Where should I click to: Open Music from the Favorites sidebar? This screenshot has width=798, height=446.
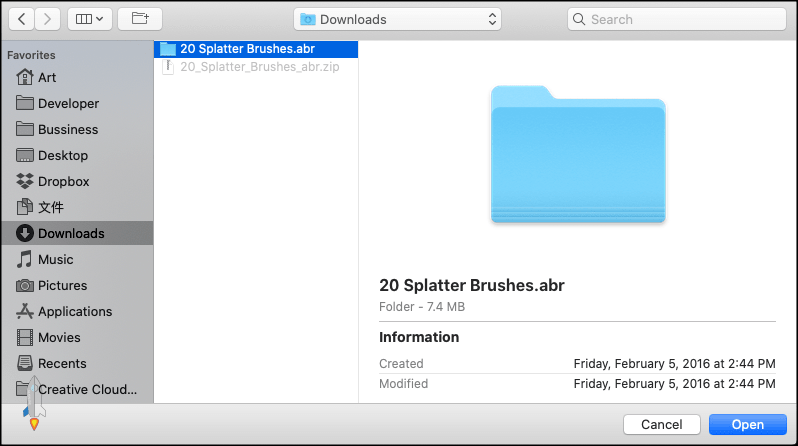[x=55, y=259]
